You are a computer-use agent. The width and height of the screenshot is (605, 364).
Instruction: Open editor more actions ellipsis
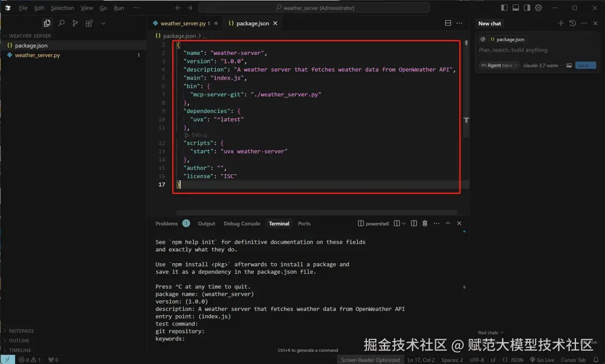coord(459,23)
